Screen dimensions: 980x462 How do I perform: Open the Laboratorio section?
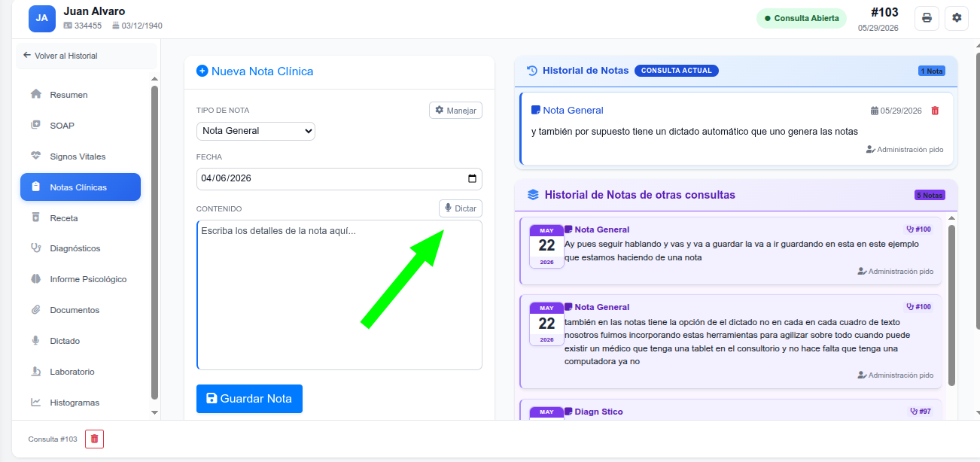(x=81, y=372)
